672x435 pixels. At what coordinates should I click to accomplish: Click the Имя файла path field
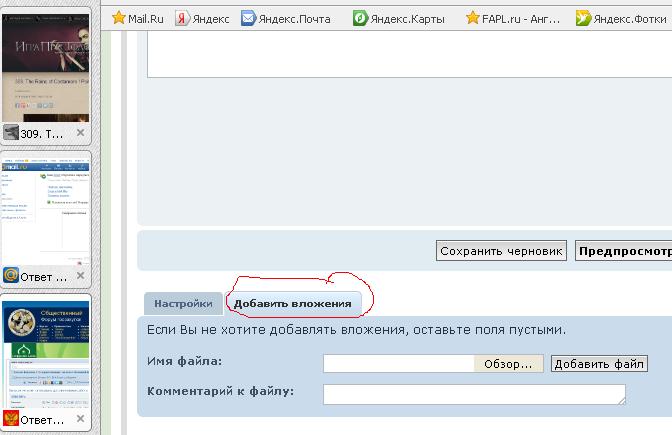398,363
